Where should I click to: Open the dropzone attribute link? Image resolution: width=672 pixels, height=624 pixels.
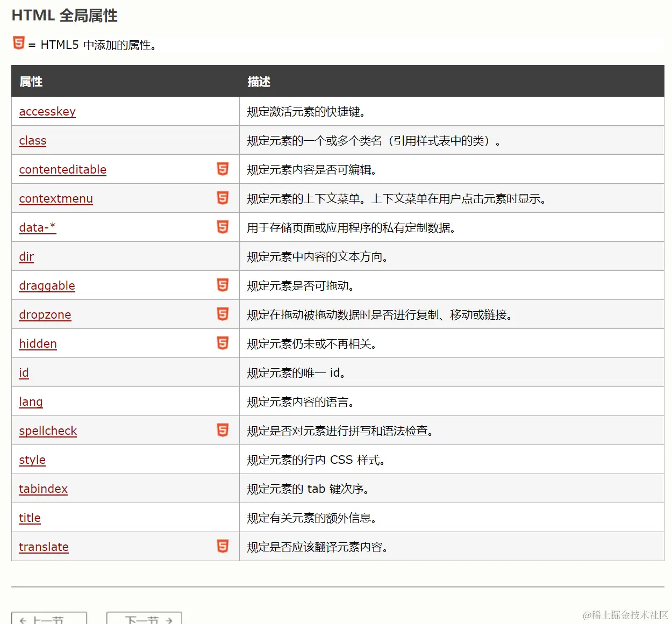pos(45,315)
